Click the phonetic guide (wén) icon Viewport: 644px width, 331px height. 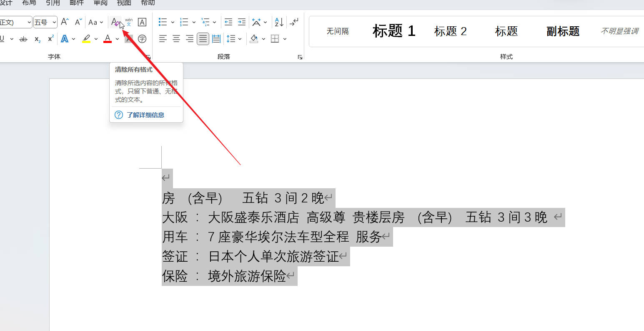[129, 22]
